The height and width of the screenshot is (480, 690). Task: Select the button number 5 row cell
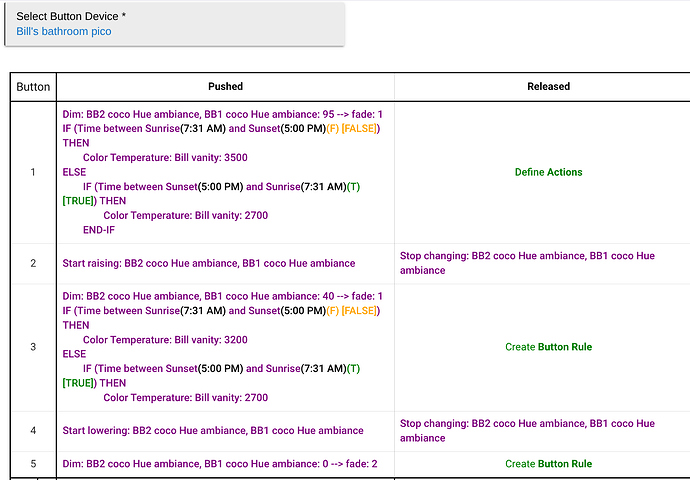click(33, 464)
